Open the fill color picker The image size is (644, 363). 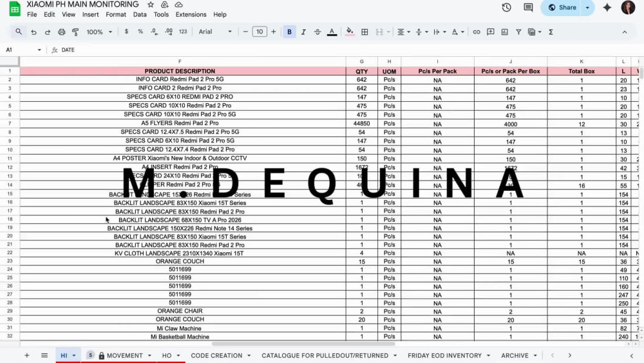[x=350, y=32]
